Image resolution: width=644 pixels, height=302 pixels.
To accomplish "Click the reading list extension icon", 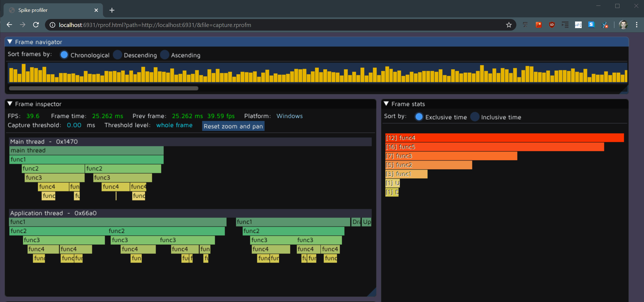I will coord(565,25).
